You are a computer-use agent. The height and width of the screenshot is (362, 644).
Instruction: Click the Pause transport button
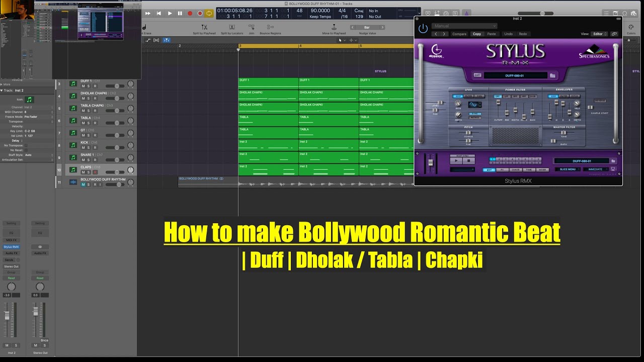click(x=180, y=14)
